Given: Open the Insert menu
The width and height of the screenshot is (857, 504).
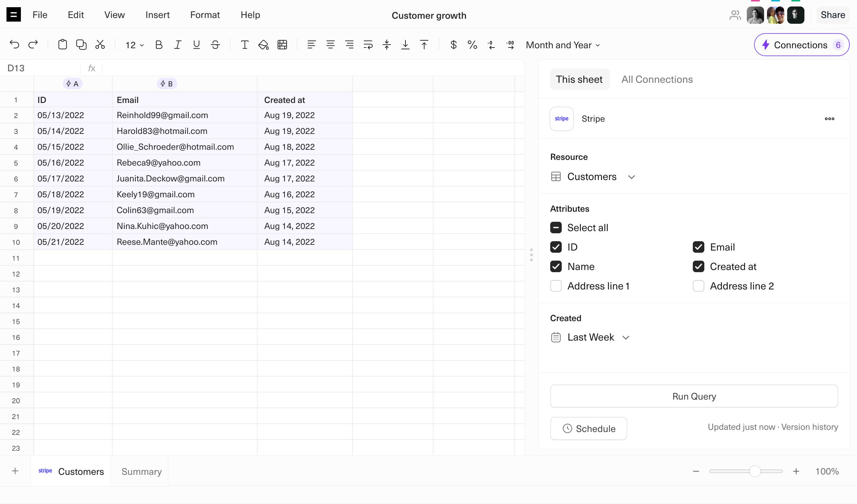Looking at the screenshot, I should point(157,15).
